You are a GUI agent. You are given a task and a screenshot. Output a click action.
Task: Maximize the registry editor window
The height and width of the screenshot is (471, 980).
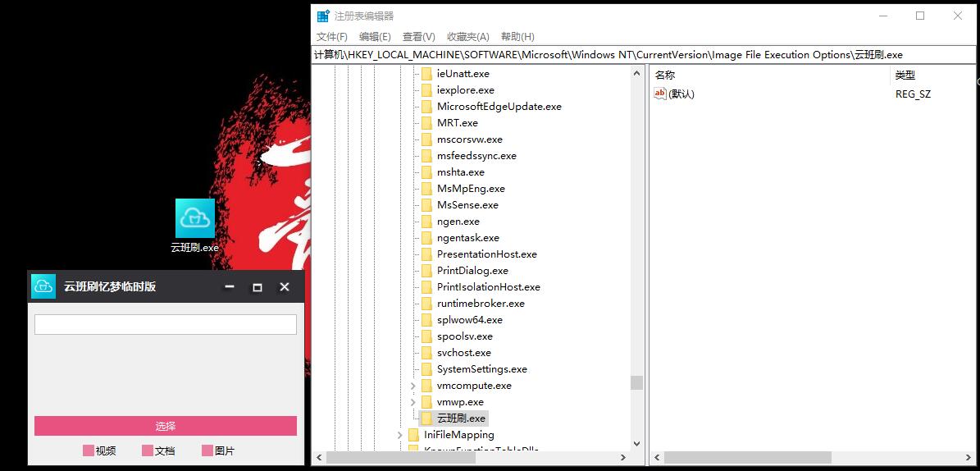coord(920,16)
